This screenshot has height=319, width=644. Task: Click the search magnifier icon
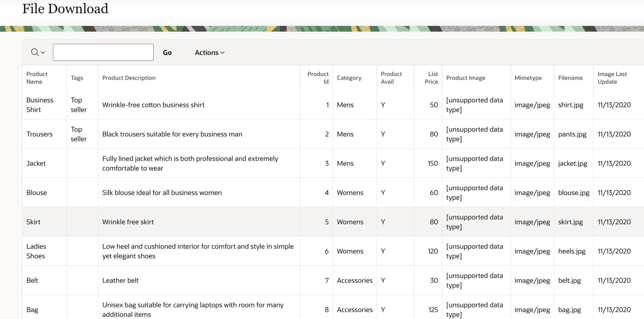tap(34, 52)
